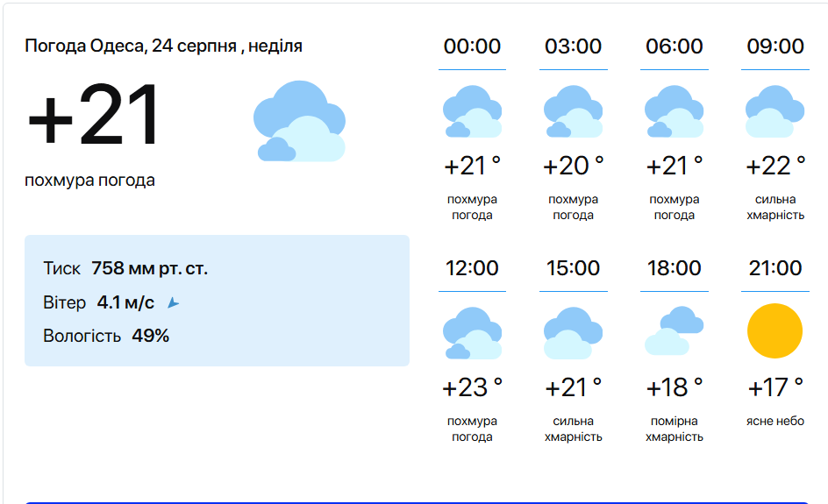This screenshot has width=828, height=504.
Task: Click the 15:00 heavy cloudiness icon
Action: 573,334
